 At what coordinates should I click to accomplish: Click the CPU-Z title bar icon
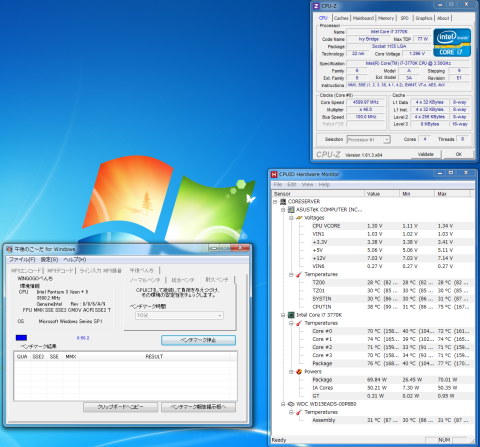(316, 6)
